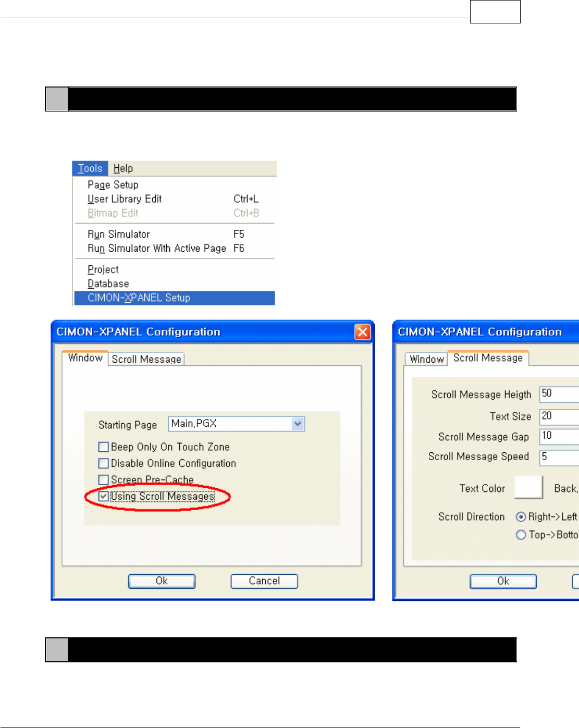Click Ok in the right configuration dialog
This screenshot has width=579, height=728.
[x=503, y=581]
